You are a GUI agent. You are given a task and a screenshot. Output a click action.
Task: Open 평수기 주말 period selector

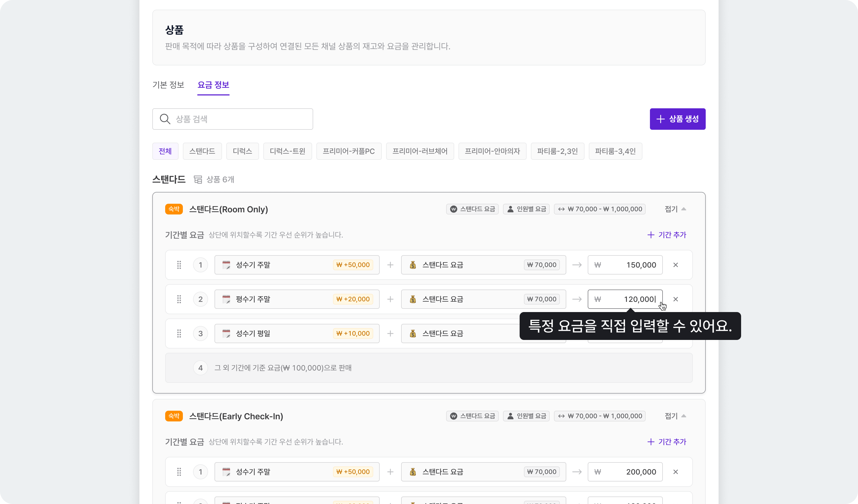point(297,299)
